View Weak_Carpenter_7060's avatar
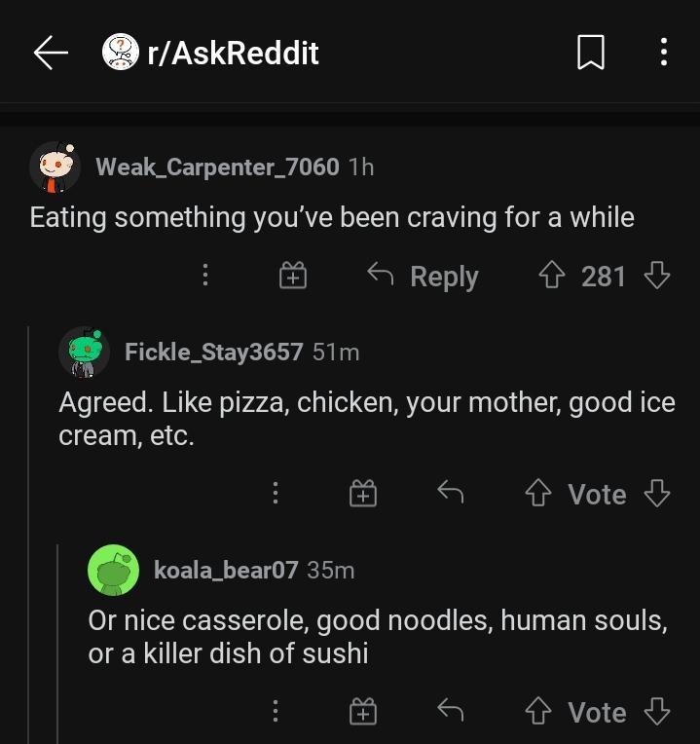 click(55, 167)
